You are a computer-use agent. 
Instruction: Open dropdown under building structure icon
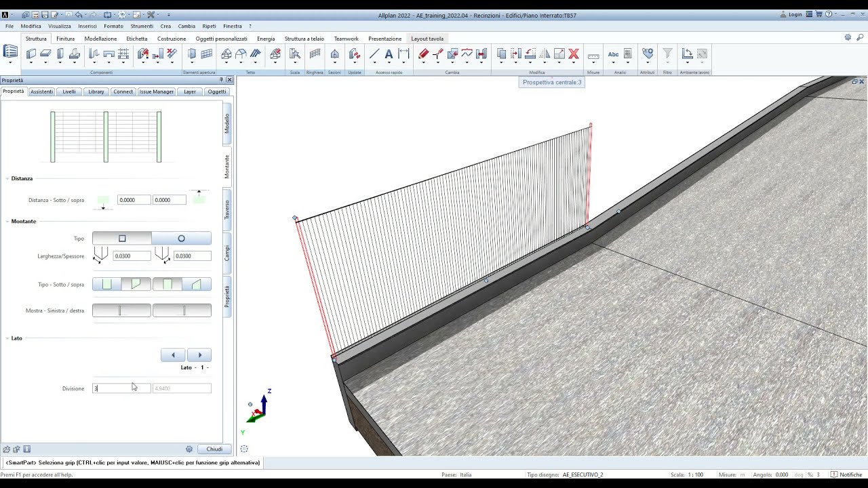[x=10, y=63]
